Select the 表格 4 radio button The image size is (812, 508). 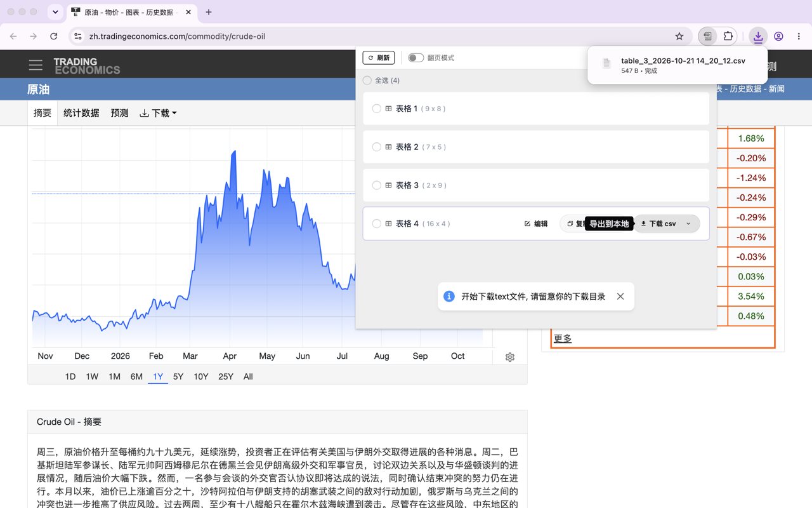point(377,224)
